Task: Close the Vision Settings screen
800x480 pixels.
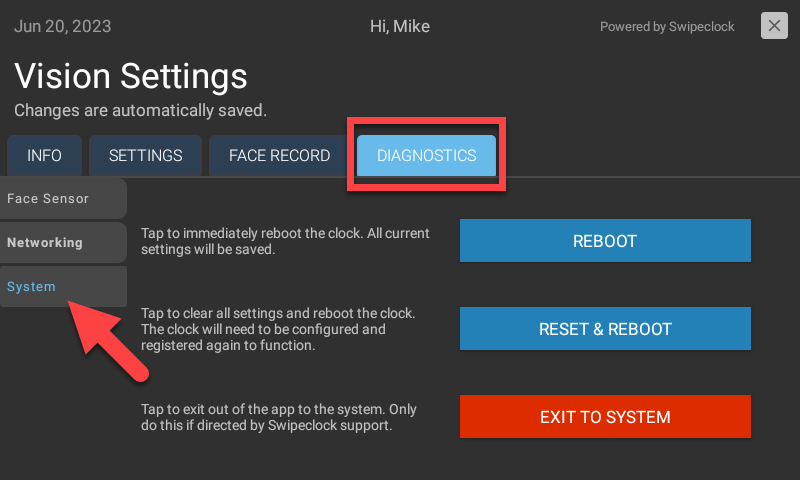Action: (774, 26)
